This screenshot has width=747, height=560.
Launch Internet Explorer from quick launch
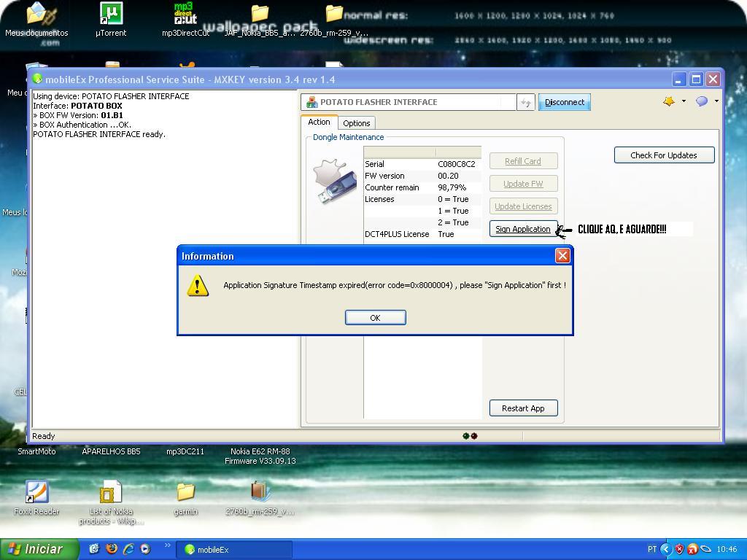pos(128,549)
